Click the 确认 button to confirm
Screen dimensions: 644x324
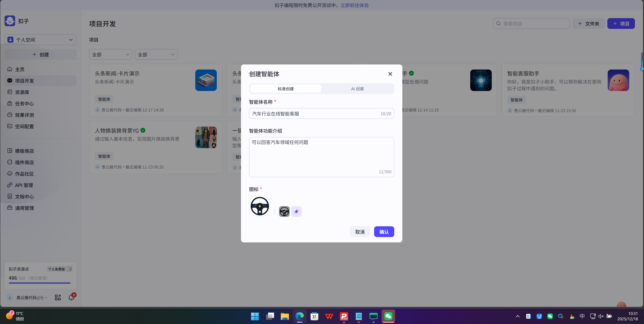(x=384, y=232)
